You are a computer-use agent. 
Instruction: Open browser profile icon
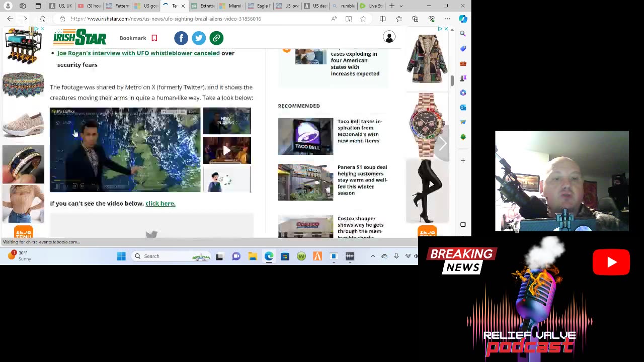8,6
